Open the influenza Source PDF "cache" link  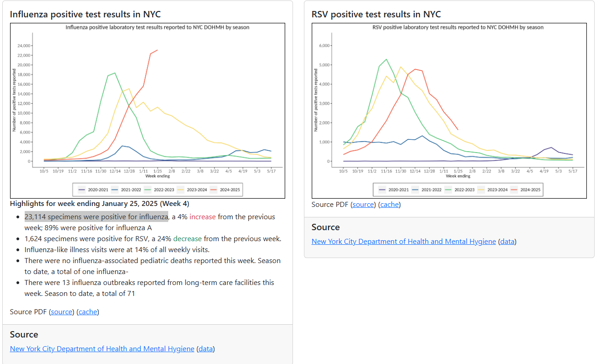click(x=87, y=312)
